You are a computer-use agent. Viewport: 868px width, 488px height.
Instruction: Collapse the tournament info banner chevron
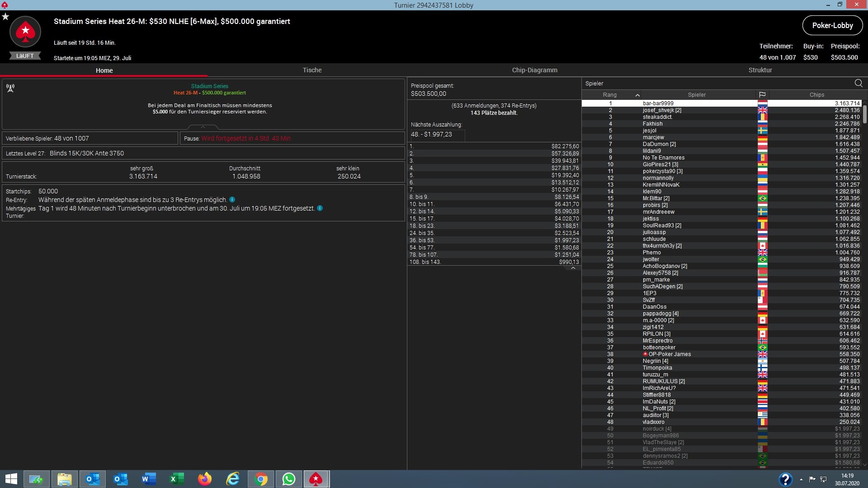pyautogui.click(x=203, y=127)
